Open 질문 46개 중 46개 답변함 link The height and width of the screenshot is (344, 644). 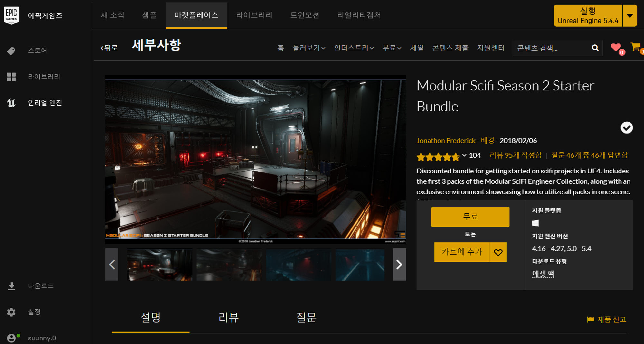click(x=590, y=155)
